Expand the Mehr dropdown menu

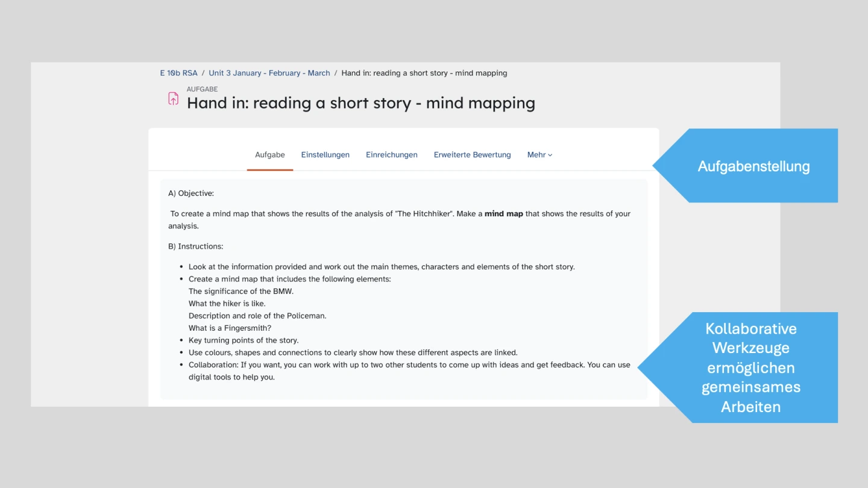pos(539,155)
